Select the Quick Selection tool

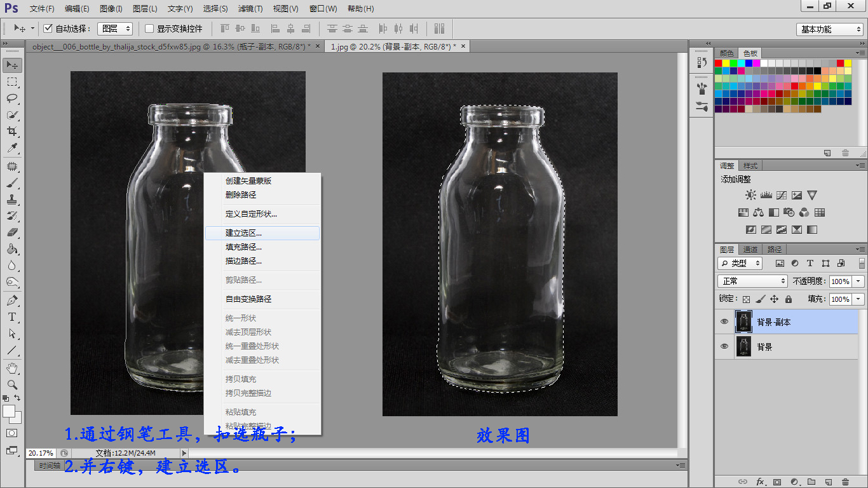click(x=12, y=115)
